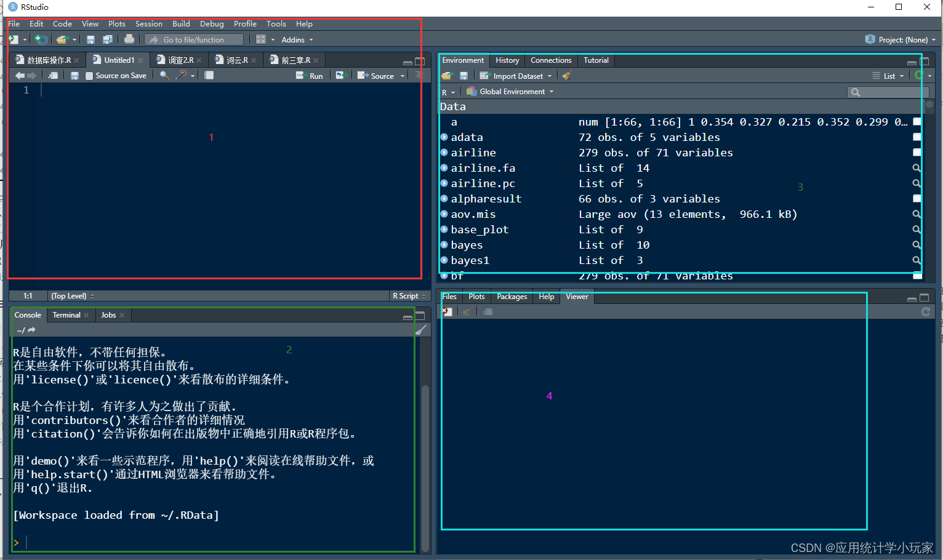Viewport: 943px width, 560px height.
Task: Open the Import Dataset dropdown
Action: click(x=516, y=76)
